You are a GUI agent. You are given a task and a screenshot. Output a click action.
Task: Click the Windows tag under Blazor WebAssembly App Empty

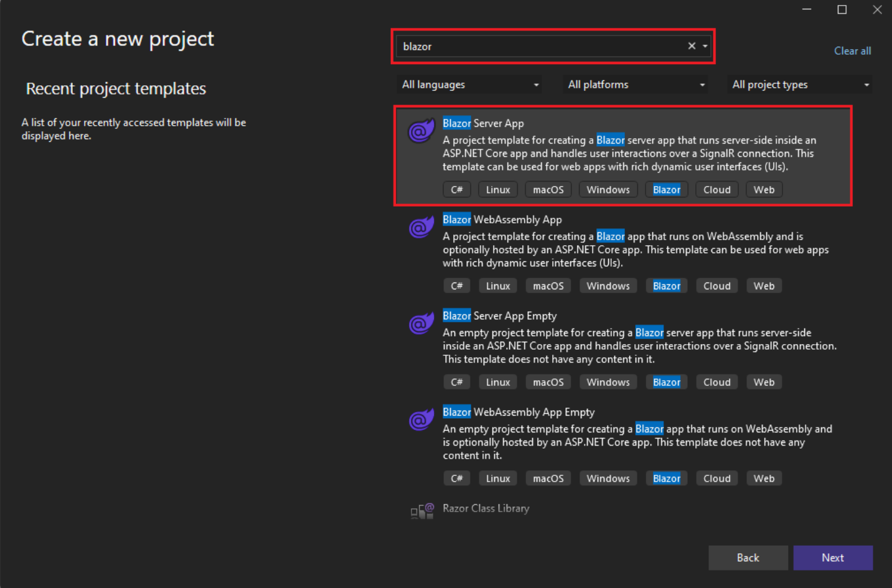pyautogui.click(x=608, y=478)
